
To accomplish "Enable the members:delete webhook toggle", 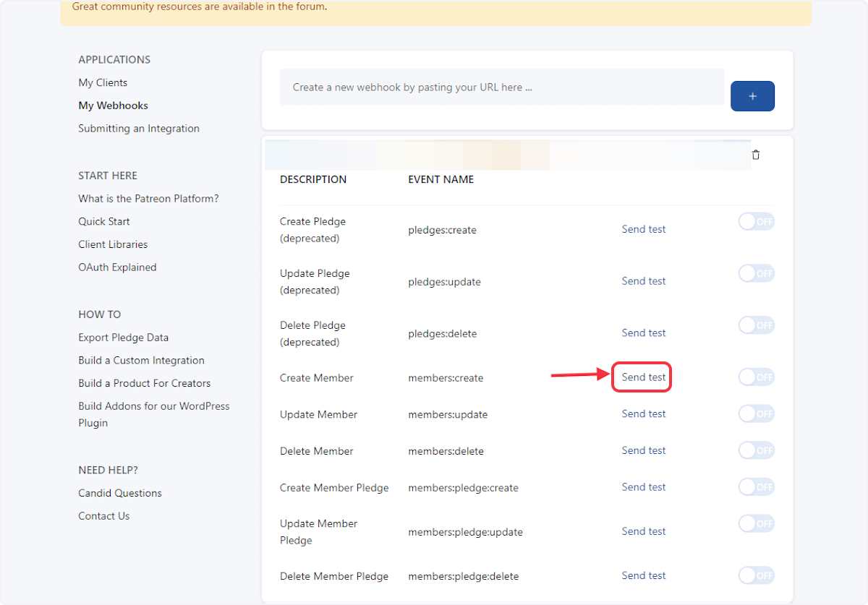I will tap(756, 450).
